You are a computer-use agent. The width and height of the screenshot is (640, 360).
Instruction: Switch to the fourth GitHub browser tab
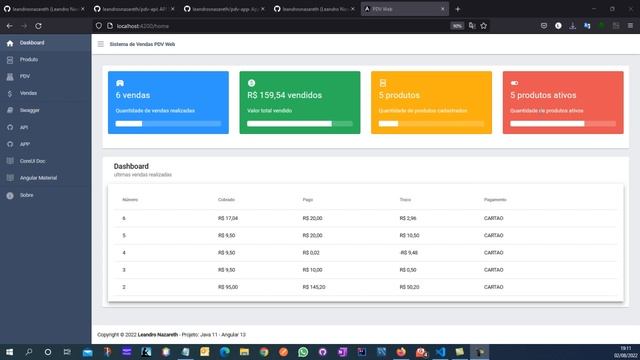(313, 9)
